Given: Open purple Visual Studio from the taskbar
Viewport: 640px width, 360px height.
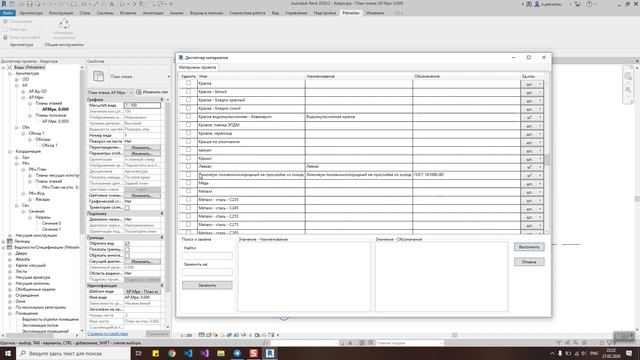Looking at the screenshot, I should [x=204, y=353].
